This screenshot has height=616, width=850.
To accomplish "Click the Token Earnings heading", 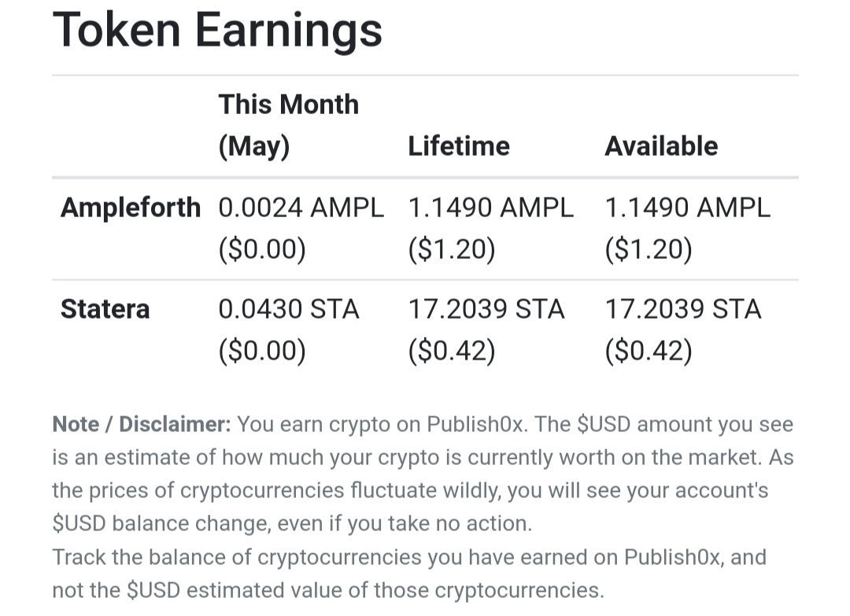I will [x=217, y=31].
